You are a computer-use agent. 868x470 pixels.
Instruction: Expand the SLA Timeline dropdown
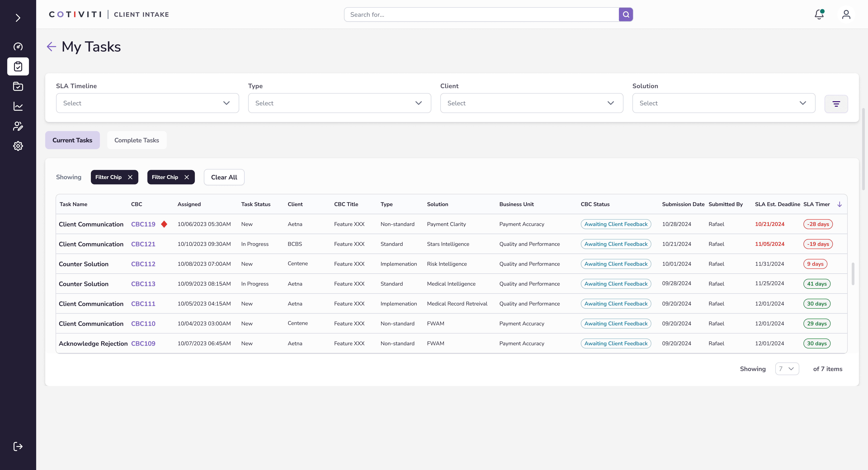pos(147,103)
